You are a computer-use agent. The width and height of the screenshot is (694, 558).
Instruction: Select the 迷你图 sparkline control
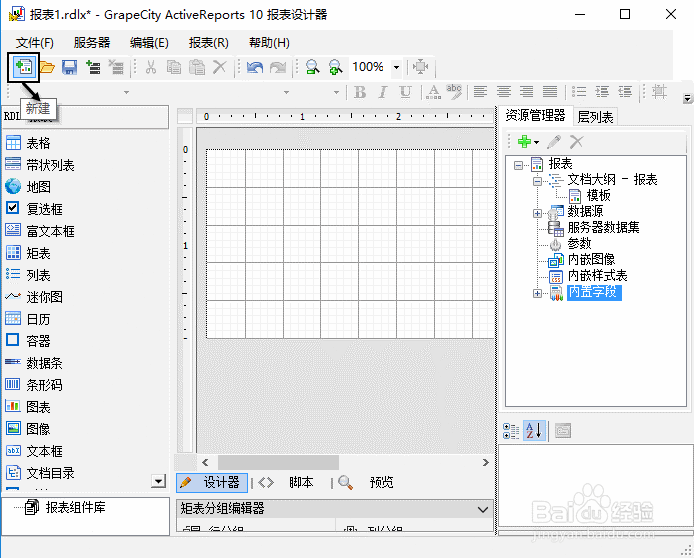pyautogui.click(x=34, y=297)
